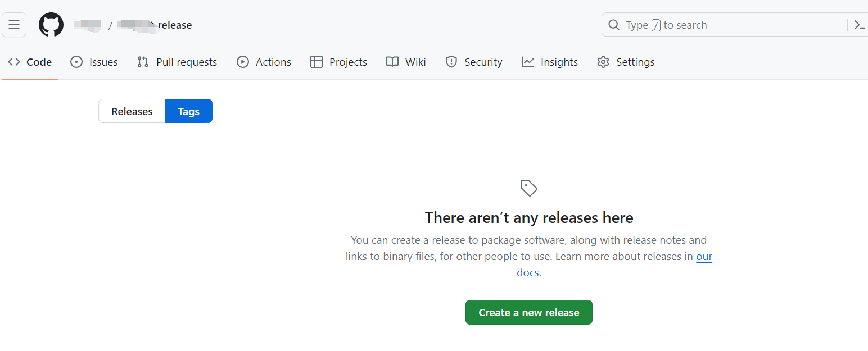868x351 pixels.
Task: Go to the Projects tab
Action: point(338,62)
